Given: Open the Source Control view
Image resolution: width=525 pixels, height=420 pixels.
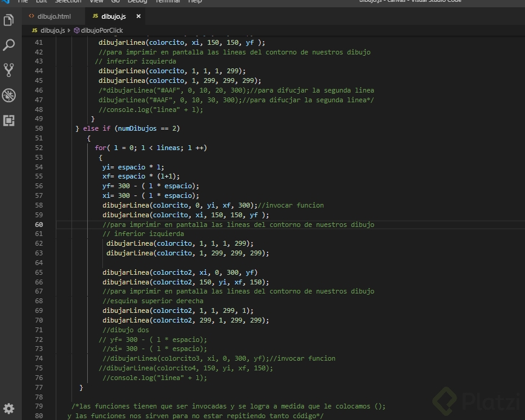Looking at the screenshot, I should pyautogui.click(x=8, y=70).
